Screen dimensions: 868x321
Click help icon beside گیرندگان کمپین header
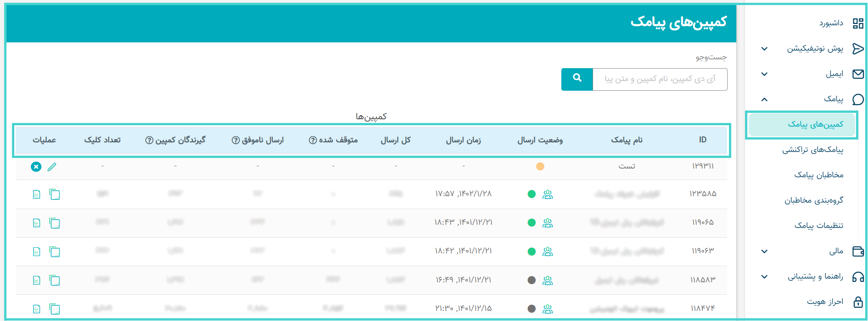149,140
